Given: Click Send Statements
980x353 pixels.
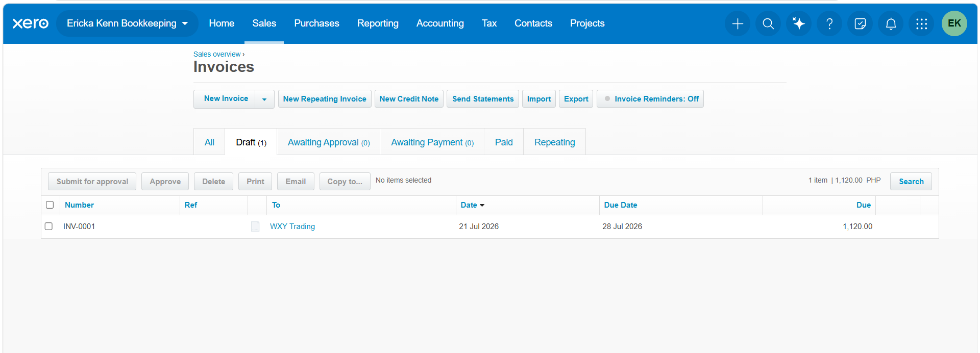Looking at the screenshot, I should (x=483, y=99).
